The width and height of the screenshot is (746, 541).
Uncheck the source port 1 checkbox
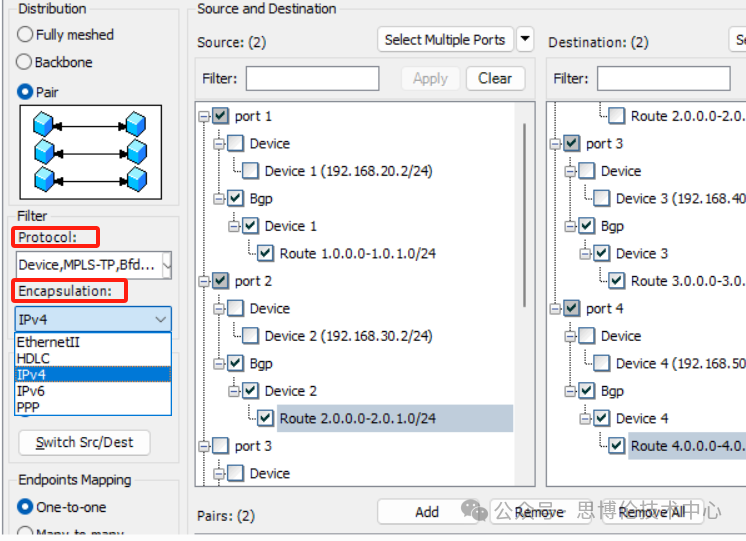pyautogui.click(x=220, y=116)
